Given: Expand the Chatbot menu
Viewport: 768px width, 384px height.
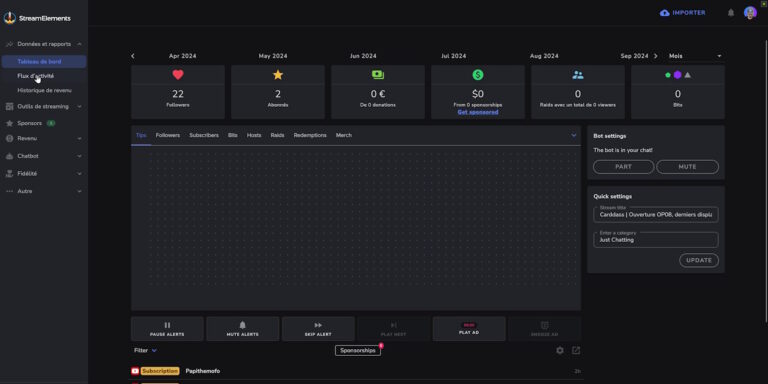Looking at the screenshot, I should tap(79, 156).
